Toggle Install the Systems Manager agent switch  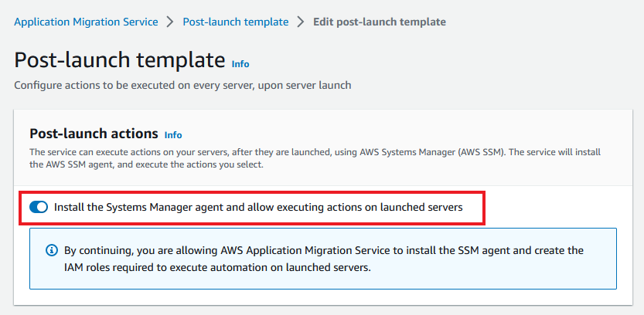39,208
